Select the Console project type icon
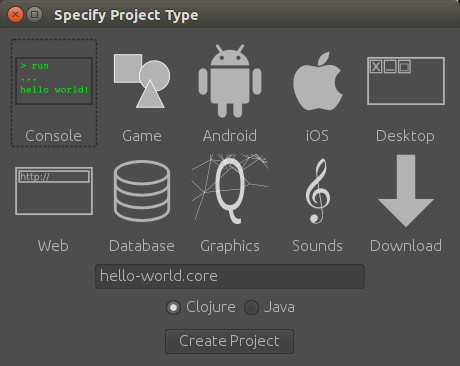 [x=54, y=81]
